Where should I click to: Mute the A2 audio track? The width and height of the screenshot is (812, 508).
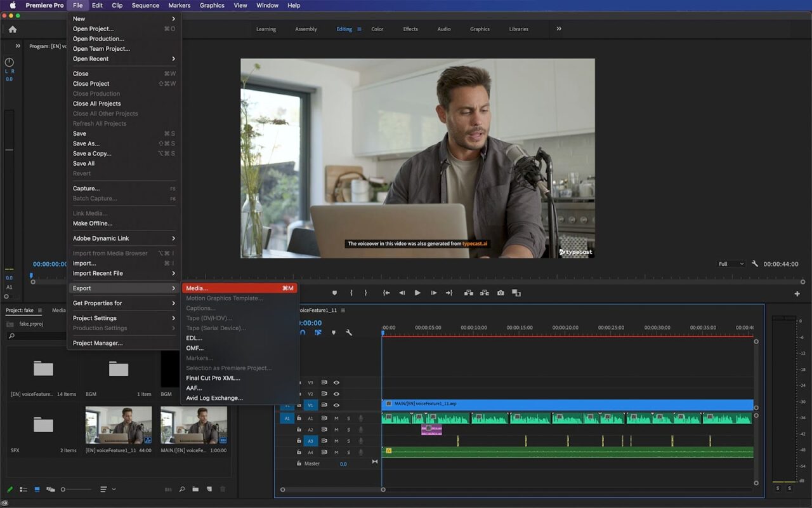[x=336, y=429]
